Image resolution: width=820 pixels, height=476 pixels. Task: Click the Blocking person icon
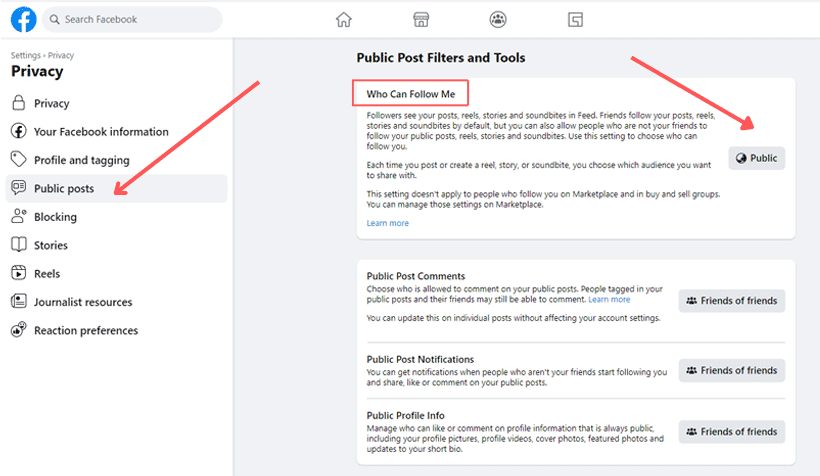[18, 217]
